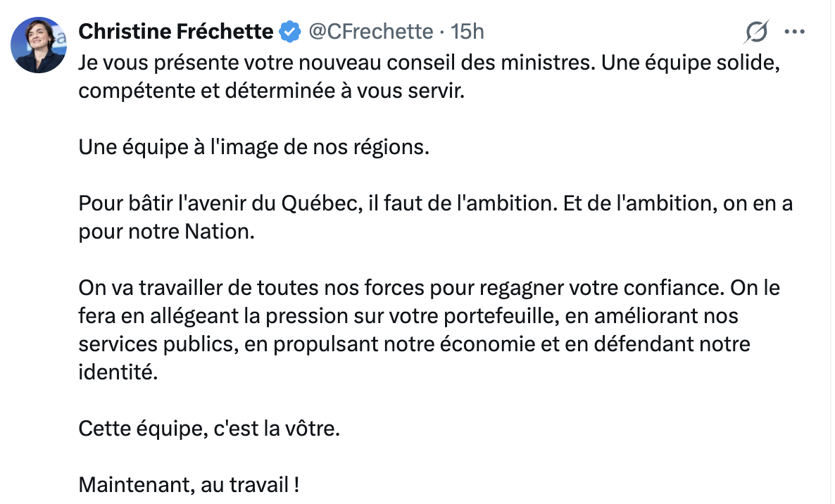
Task: Click the display name Christine Fréchette
Action: pos(175,31)
